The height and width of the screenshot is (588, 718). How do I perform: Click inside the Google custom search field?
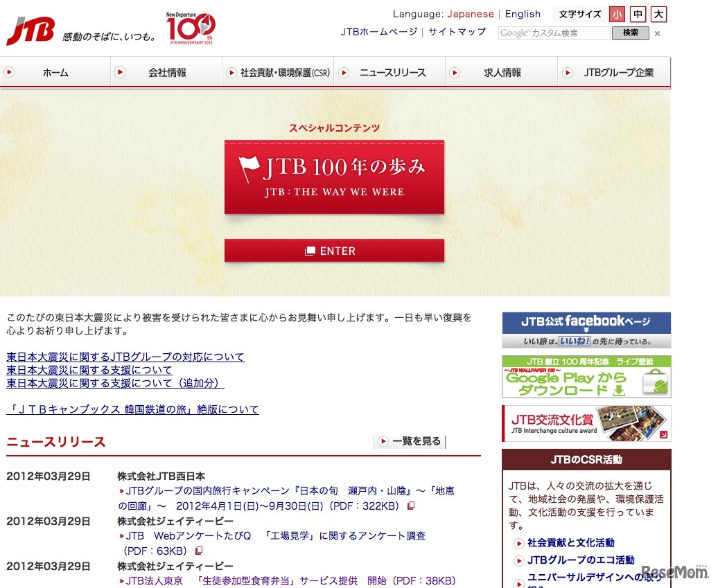click(x=553, y=32)
